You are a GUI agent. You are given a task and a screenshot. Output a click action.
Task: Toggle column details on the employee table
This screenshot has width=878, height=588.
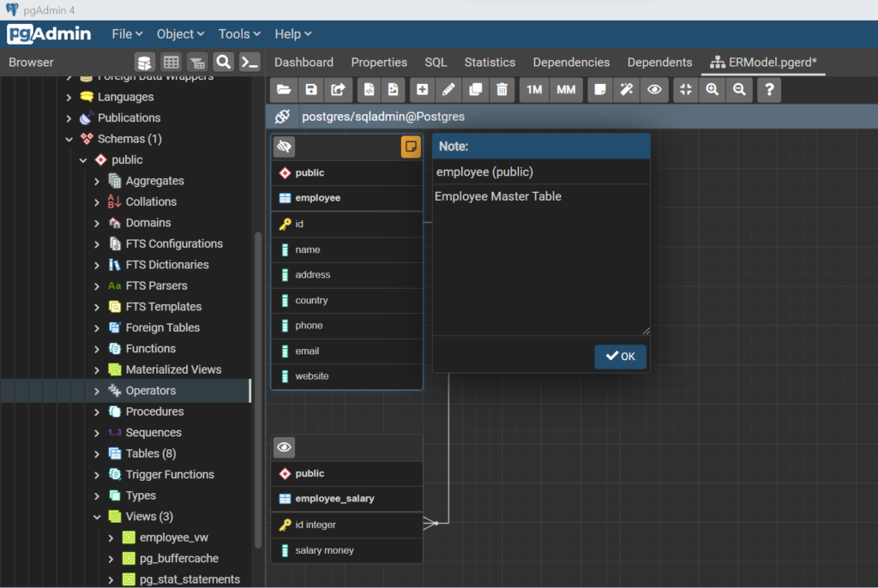(x=285, y=147)
